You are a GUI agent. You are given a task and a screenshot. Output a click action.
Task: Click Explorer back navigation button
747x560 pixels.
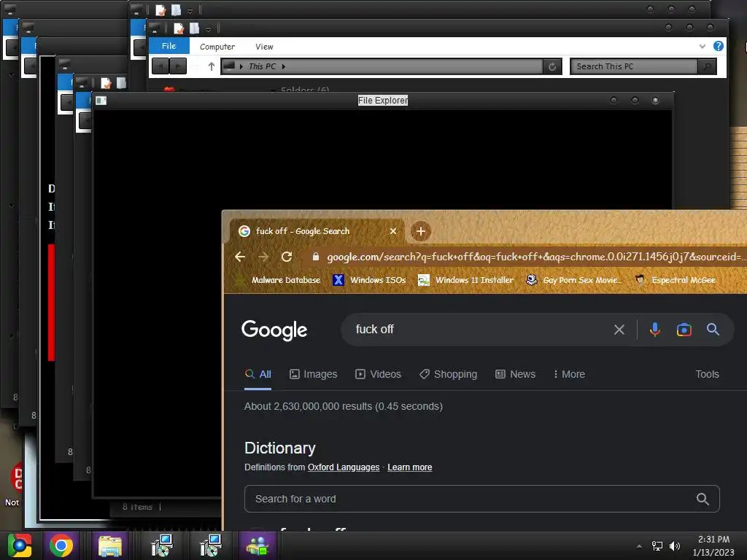coord(160,66)
